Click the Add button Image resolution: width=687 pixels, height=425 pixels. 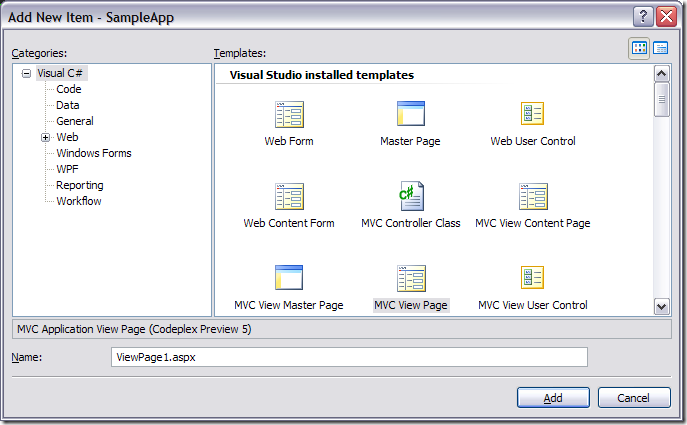pyautogui.click(x=553, y=397)
